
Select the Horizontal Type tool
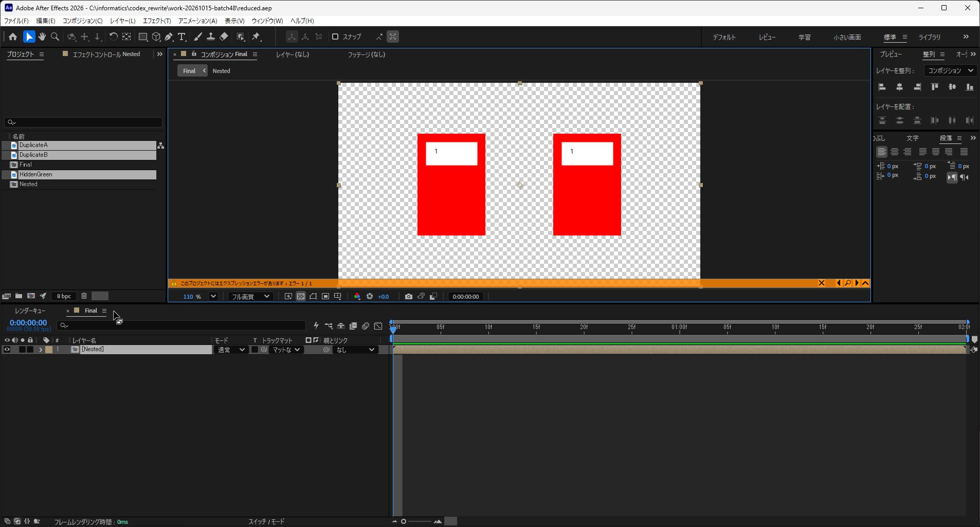(182, 37)
